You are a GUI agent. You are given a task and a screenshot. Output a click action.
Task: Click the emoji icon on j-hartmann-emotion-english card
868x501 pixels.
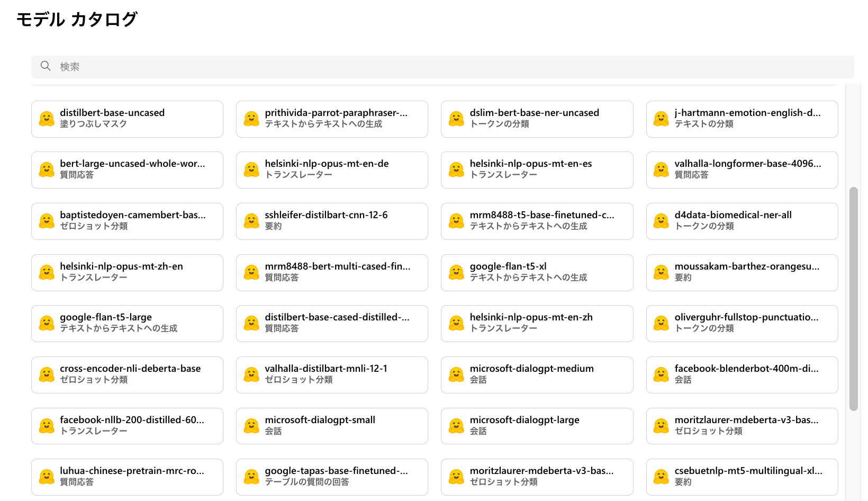661,119
